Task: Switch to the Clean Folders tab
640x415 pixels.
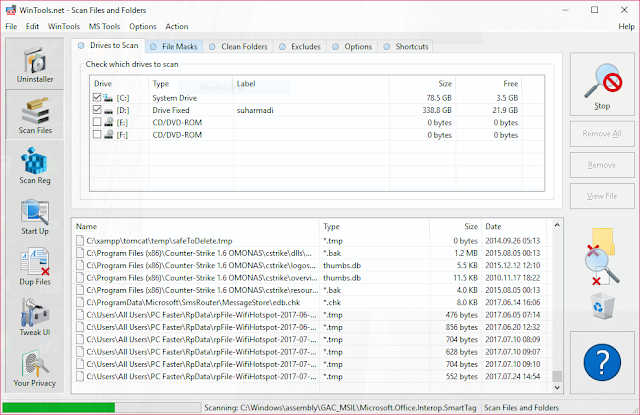Action: [238, 47]
